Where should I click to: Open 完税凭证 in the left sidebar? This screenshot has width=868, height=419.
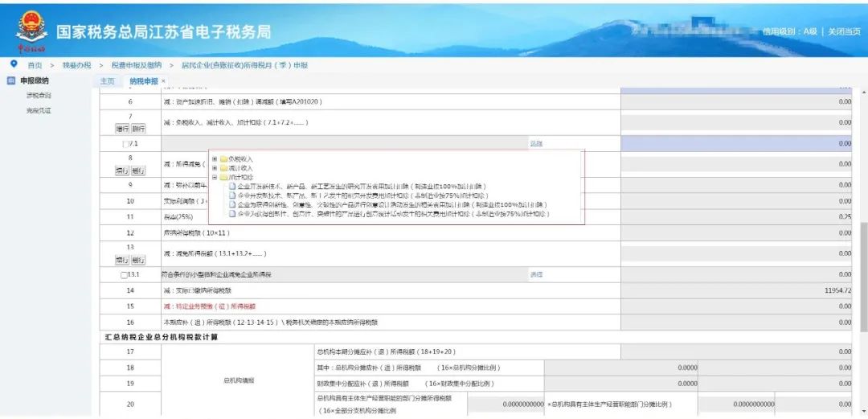coord(39,111)
